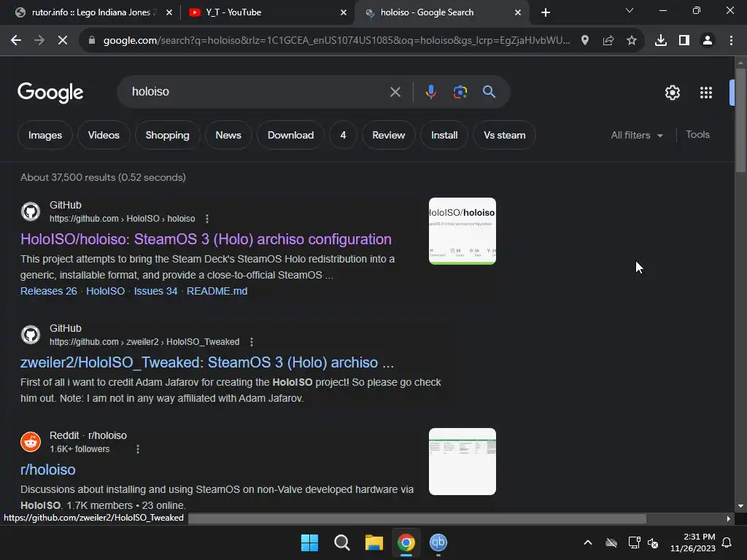The image size is (747, 560).
Task: Bookmark this tab with the star
Action: tap(632, 41)
